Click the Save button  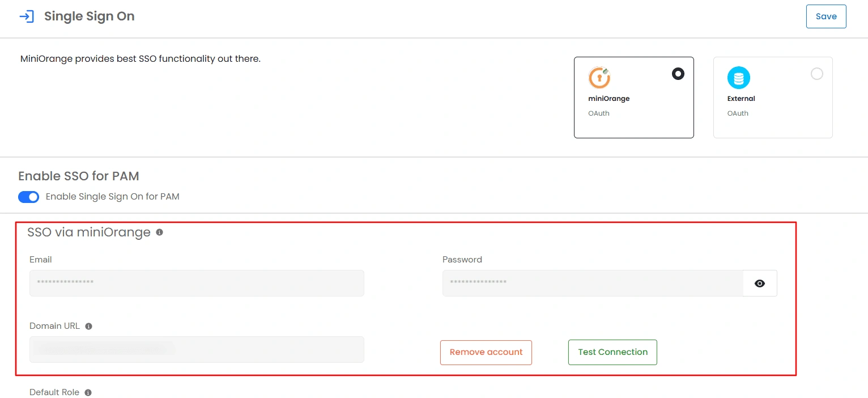(x=826, y=16)
